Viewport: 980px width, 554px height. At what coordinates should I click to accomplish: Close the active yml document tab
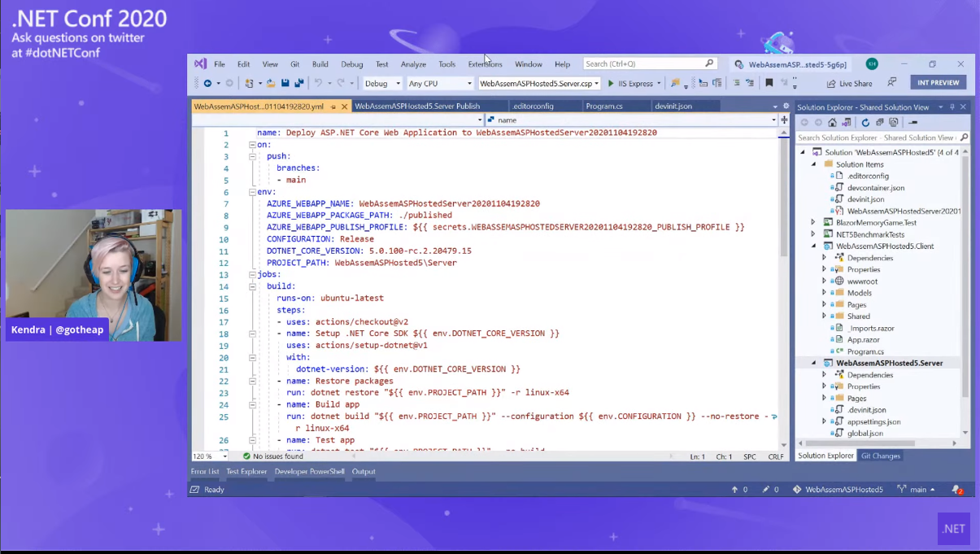[x=345, y=107]
